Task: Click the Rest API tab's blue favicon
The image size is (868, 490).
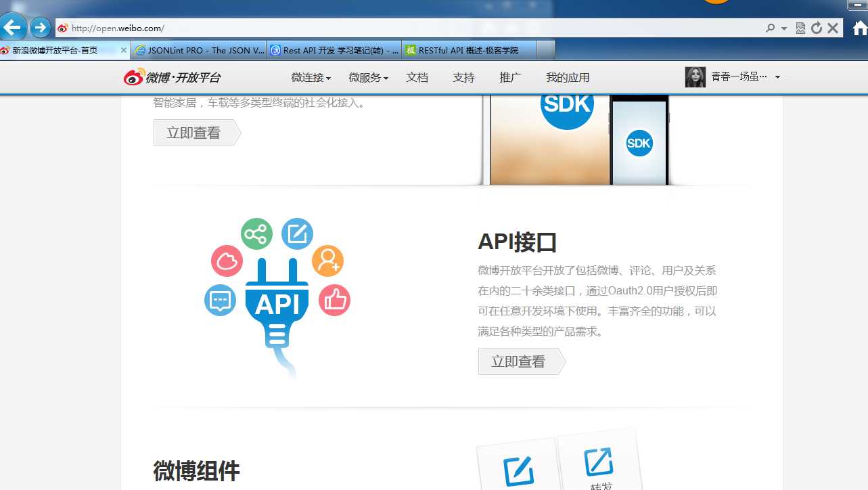Action: pos(276,51)
